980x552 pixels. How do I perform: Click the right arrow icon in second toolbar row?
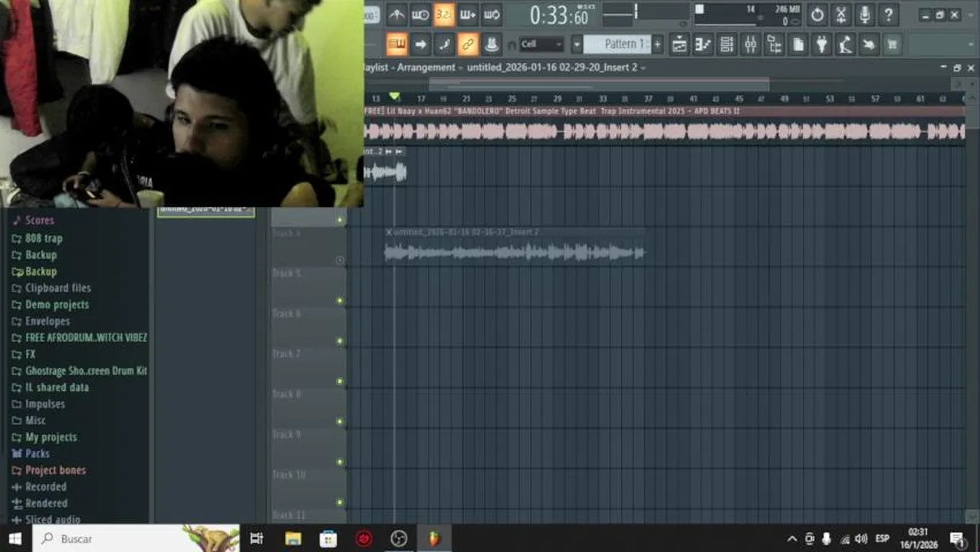tap(420, 44)
